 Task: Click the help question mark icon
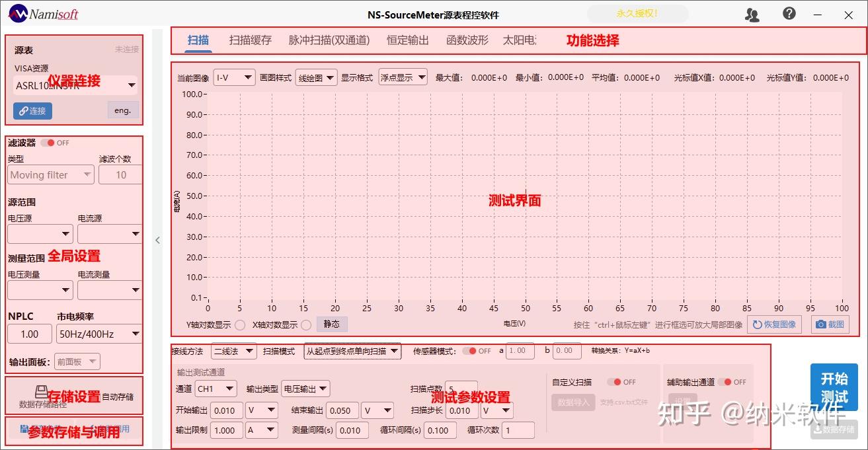[x=789, y=13]
